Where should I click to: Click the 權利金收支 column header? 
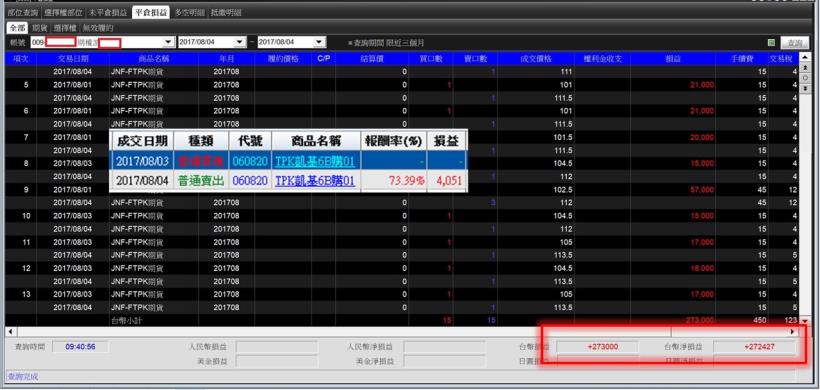[602, 59]
